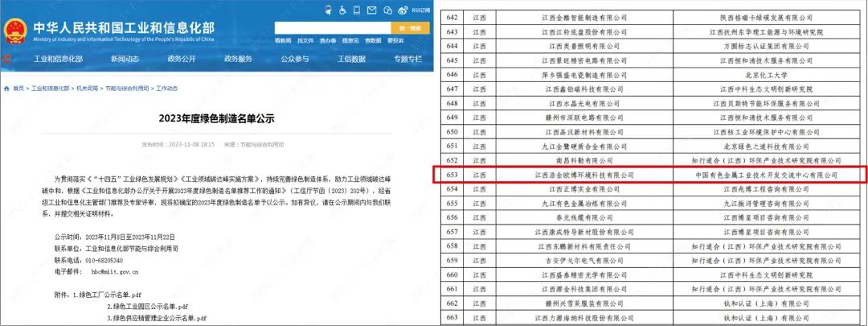The width and height of the screenshot is (868, 326).
Task: Click the cell 北京绿色之道科技有限公司
Action: tap(766, 146)
